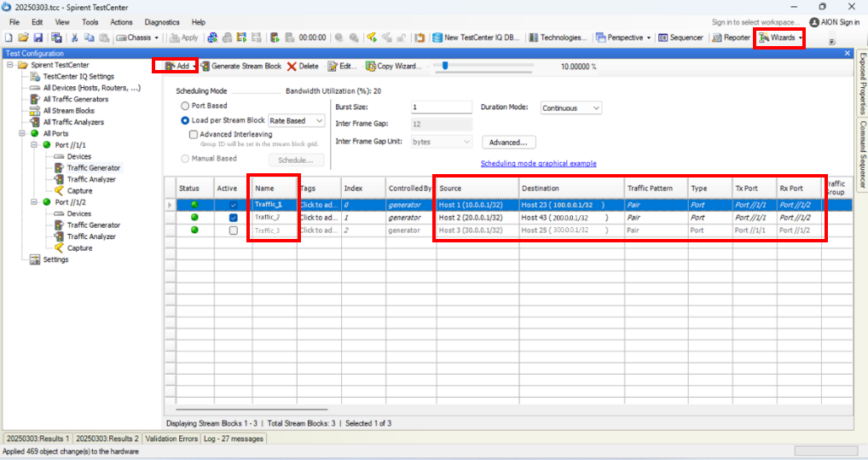This screenshot has width=868, height=460.
Task: Click the Burst Size input field
Action: click(x=441, y=107)
